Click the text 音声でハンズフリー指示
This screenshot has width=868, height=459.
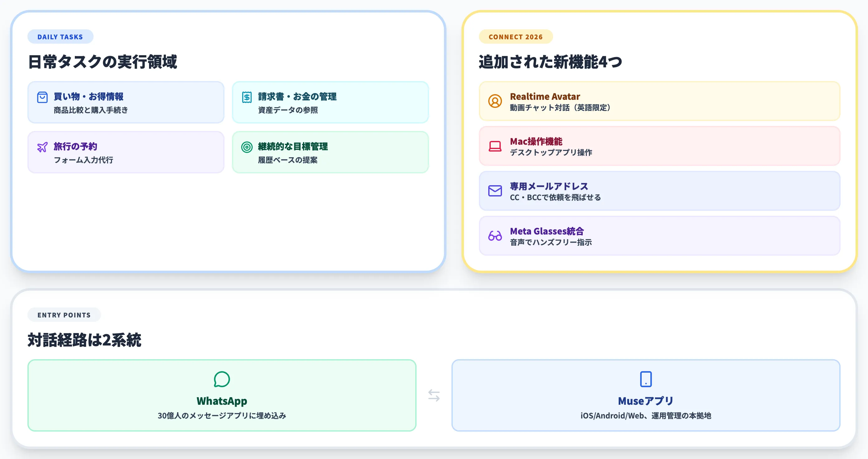click(551, 242)
